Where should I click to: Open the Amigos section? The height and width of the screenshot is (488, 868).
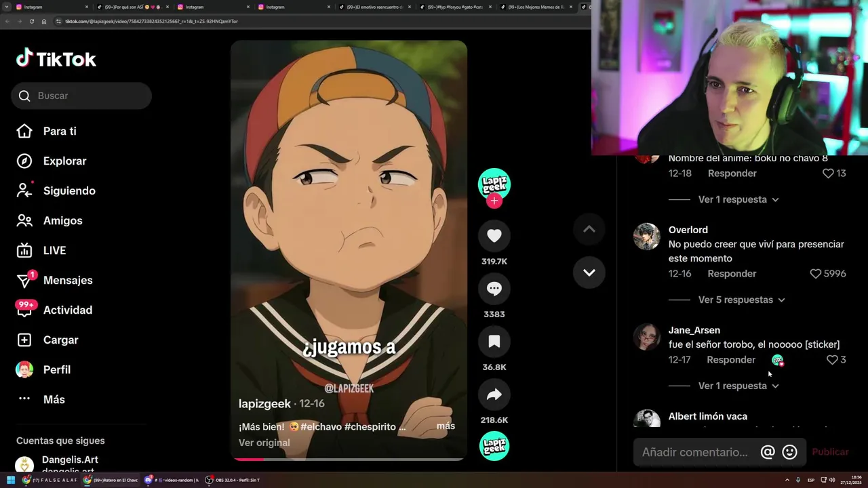pyautogui.click(x=50, y=220)
